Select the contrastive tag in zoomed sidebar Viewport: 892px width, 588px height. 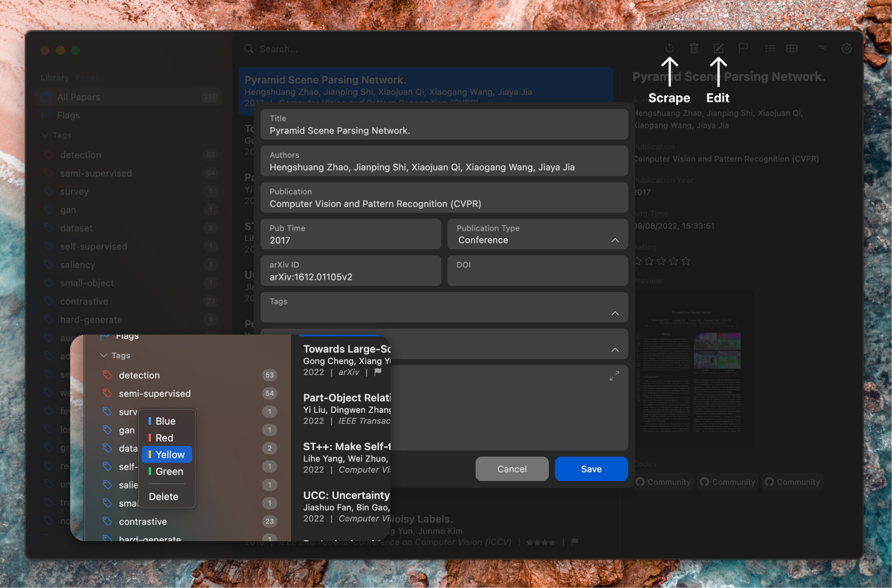click(x=143, y=521)
